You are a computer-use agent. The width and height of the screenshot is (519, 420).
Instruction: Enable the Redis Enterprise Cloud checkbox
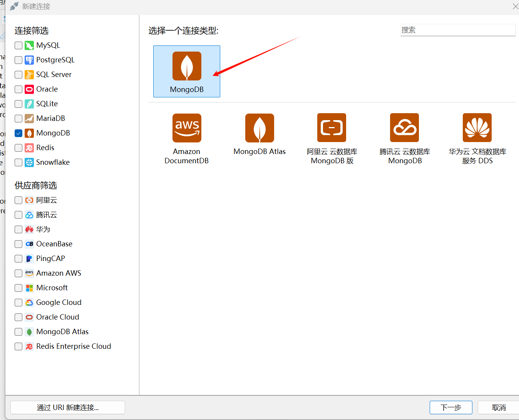point(18,346)
